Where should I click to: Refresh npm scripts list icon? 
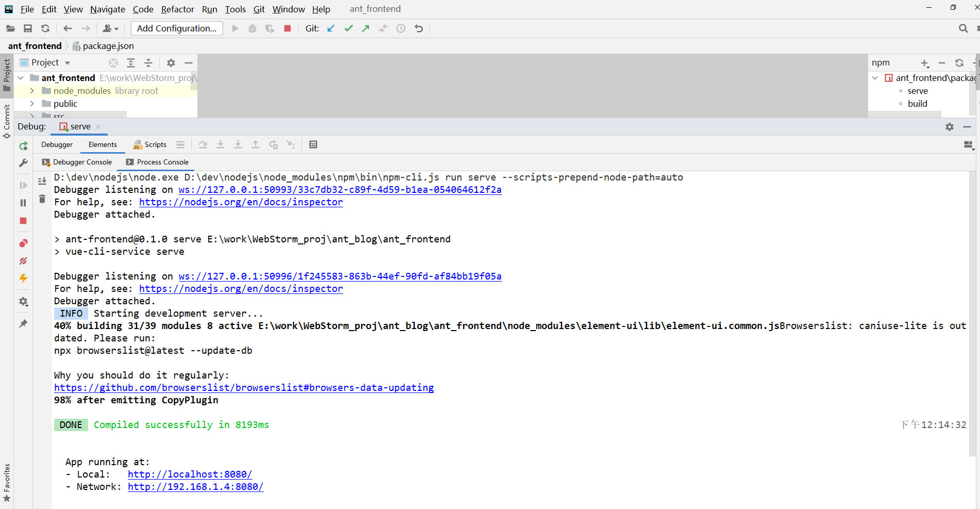pos(959,63)
